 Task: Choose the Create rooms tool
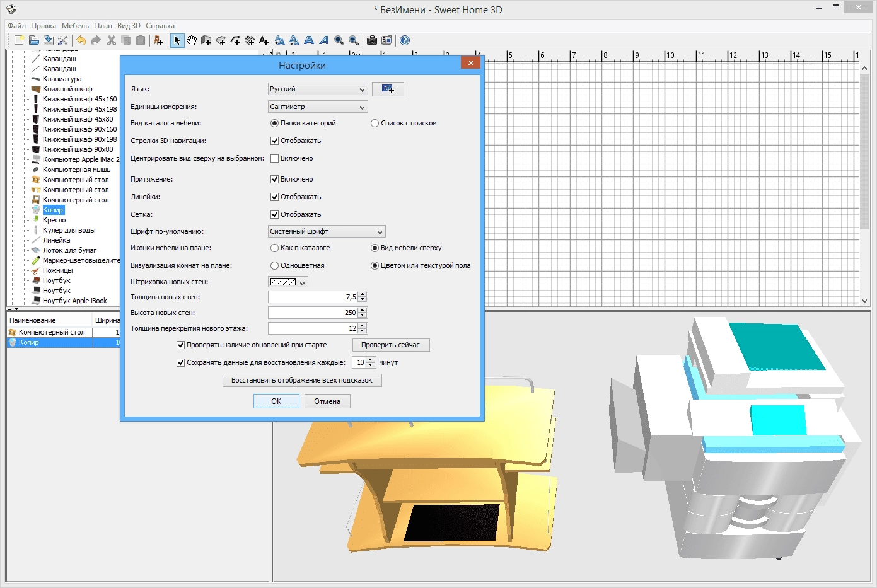[x=221, y=40]
